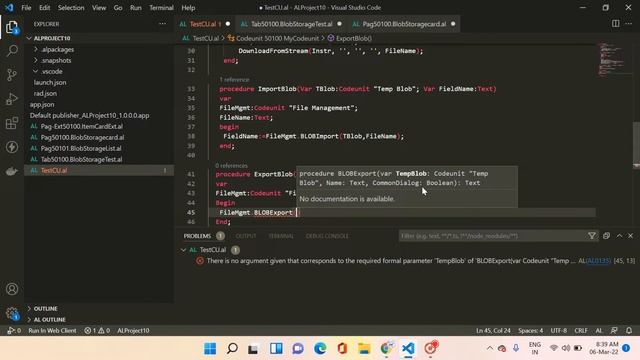Viewport: 640px width, 360px height.
Task: Open the Manage gear icon
Action: click(12, 313)
